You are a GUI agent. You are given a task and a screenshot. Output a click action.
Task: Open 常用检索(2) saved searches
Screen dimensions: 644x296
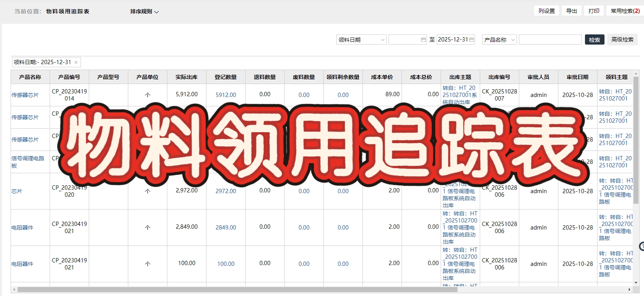tap(625, 11)
